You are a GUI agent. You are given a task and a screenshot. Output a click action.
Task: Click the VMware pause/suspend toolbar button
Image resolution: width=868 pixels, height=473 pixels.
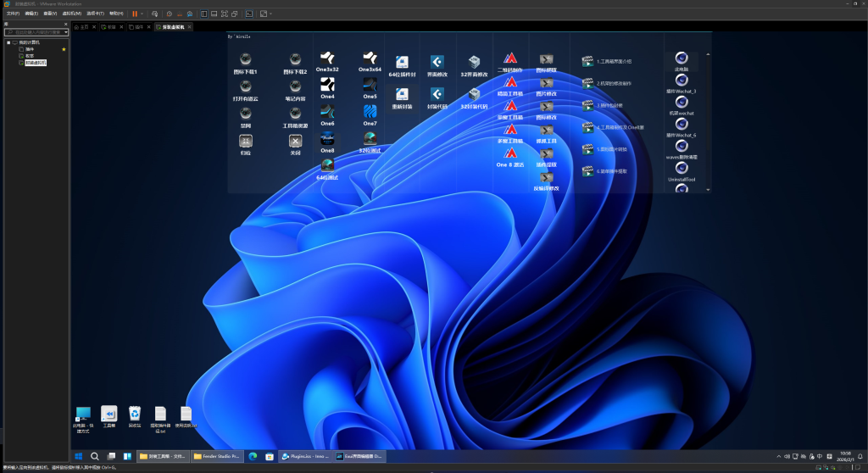pos(134,14)
